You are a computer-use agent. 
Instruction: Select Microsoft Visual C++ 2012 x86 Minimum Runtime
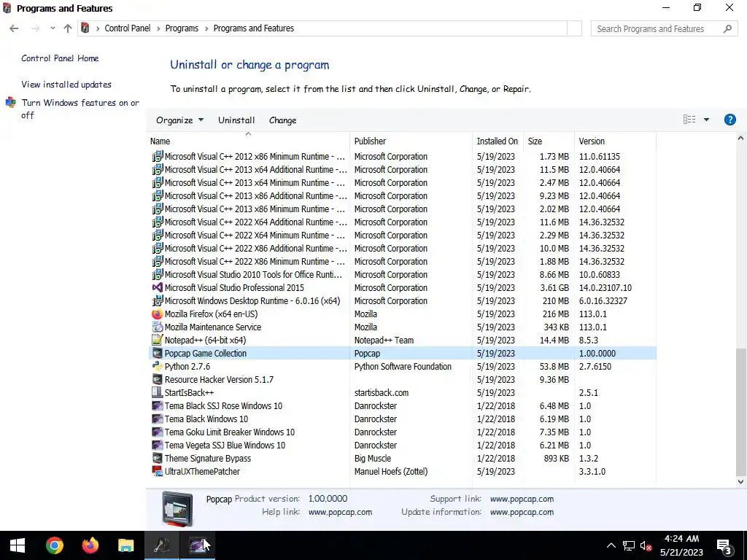click(403, 157)
